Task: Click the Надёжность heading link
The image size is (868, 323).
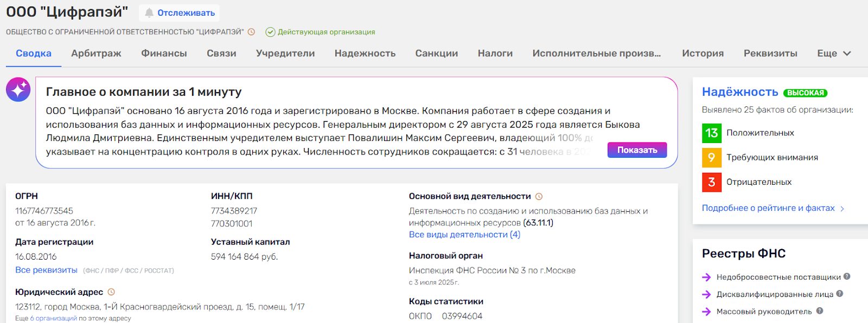Action: click(x=740, y=92)
